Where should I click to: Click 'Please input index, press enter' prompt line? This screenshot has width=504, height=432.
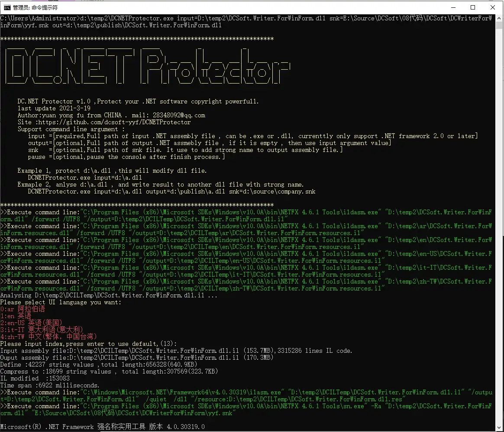88,344
